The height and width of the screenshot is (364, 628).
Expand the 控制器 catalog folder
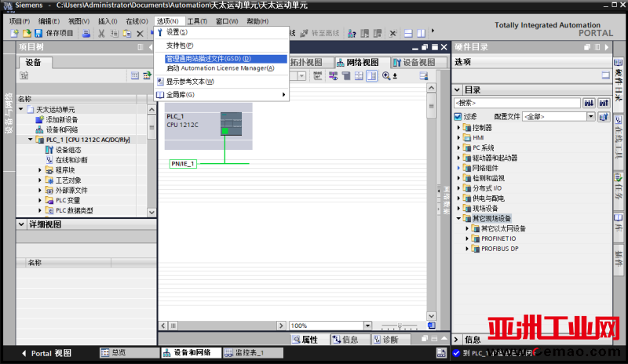tap(458, 127)
